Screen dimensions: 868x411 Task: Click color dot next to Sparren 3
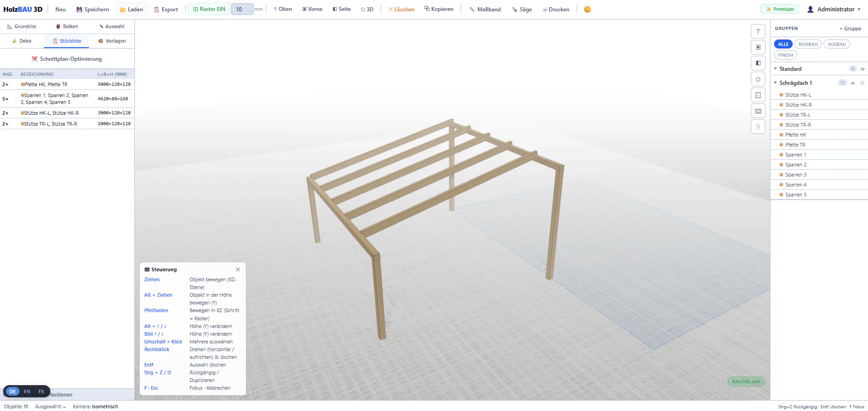tap(781, 175)
